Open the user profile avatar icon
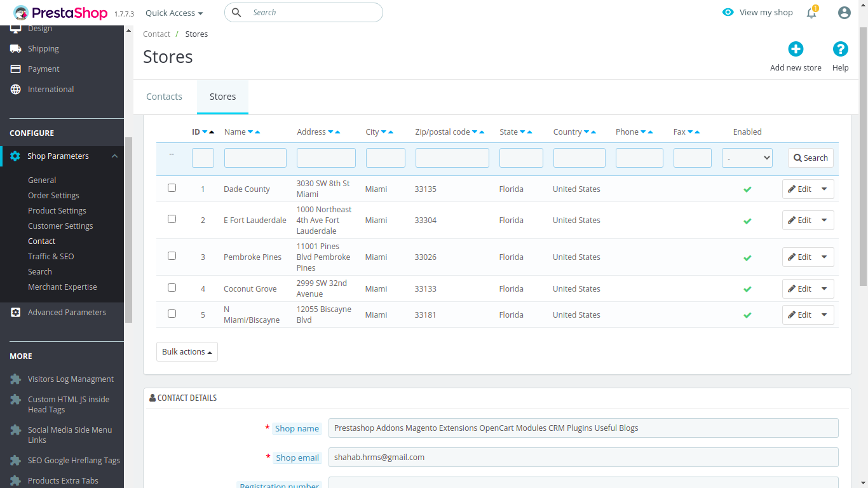 point(844,13)
